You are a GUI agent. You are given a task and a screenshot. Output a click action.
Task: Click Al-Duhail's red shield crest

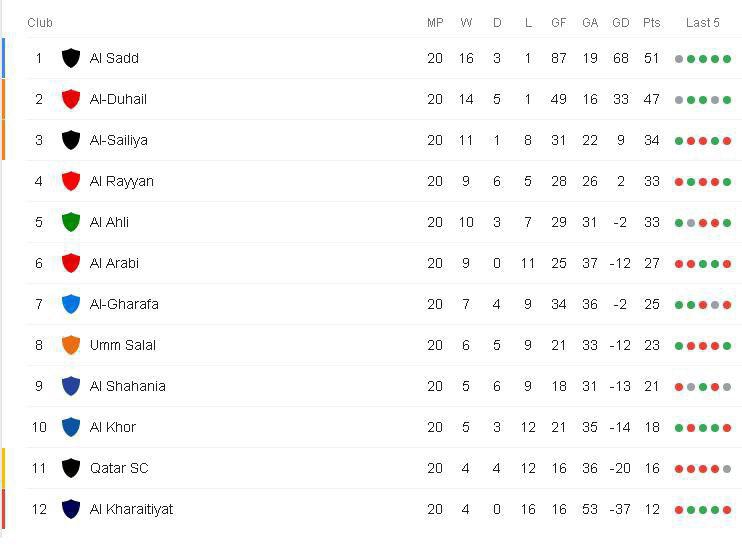[71, 99]
